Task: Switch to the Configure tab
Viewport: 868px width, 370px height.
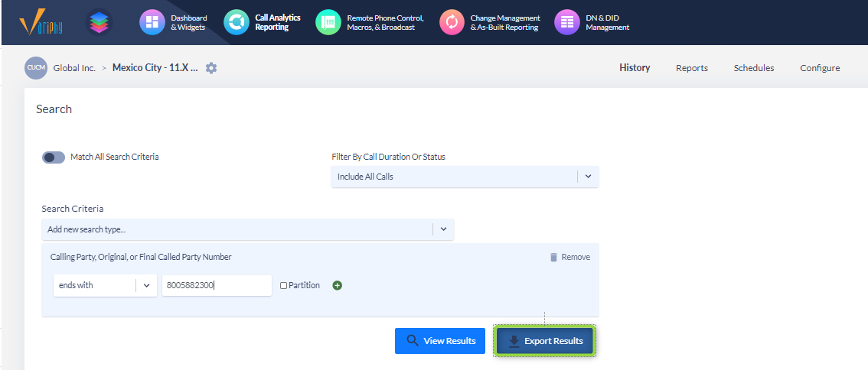Action: coord(820,68)
